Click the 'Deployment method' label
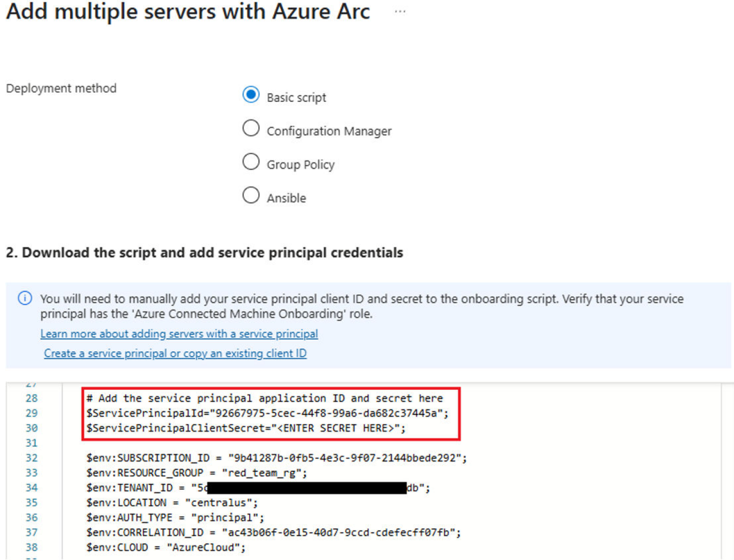 coord(61,88)
